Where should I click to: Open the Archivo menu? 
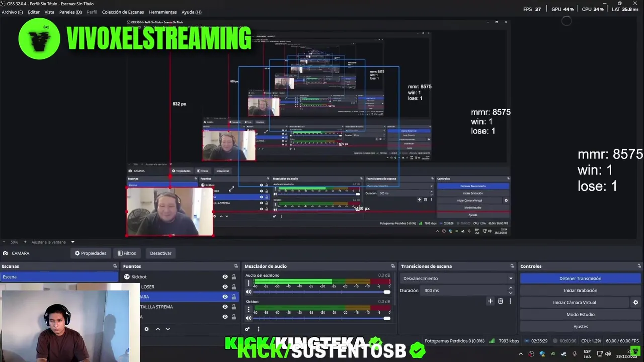[x=12, y=12]
